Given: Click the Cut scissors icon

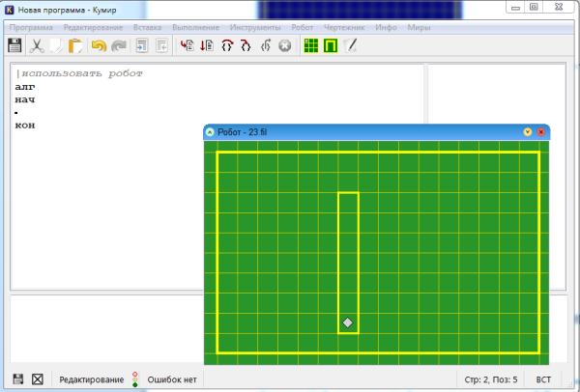Looking at the screenshot, I should coord(37,45).
